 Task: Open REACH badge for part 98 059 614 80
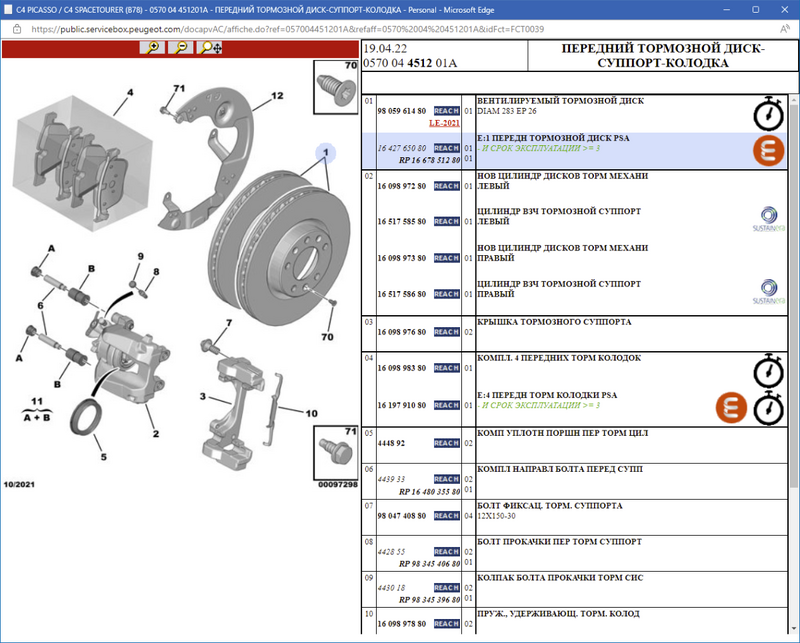[x=446, y=111]
